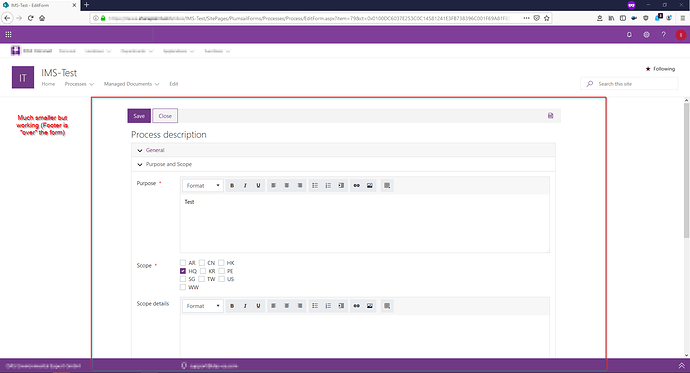Screen dimensions: 690x373
Task: Click the support email link in footer
Action: tap(214, 366)
